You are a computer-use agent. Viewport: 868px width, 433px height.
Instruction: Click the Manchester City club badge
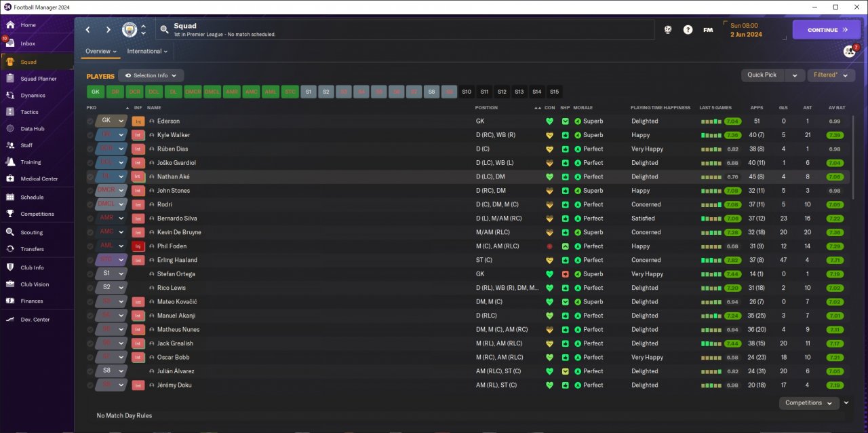click(129, 30)
